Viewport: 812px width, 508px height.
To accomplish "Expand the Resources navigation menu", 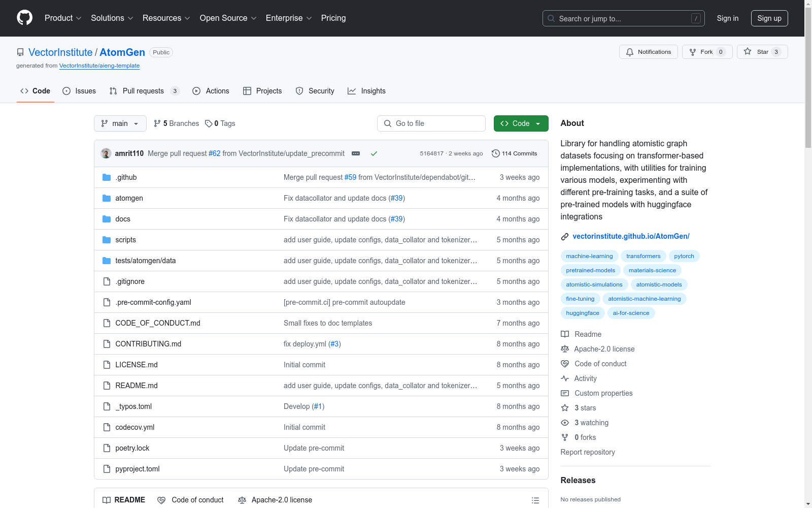I will [166, 18].
